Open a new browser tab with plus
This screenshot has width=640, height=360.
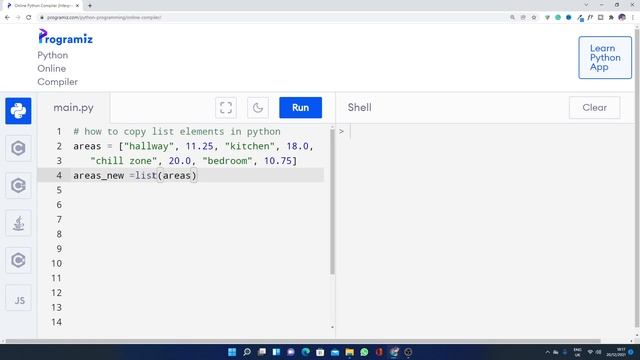coord(90,6)
